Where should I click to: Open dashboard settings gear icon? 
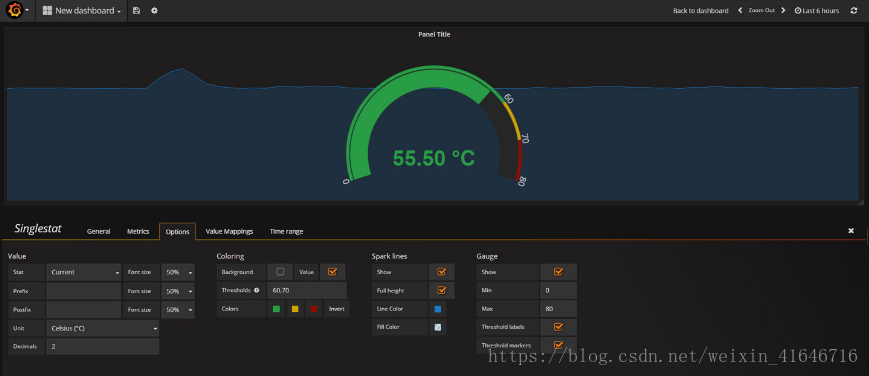point(154,11)
